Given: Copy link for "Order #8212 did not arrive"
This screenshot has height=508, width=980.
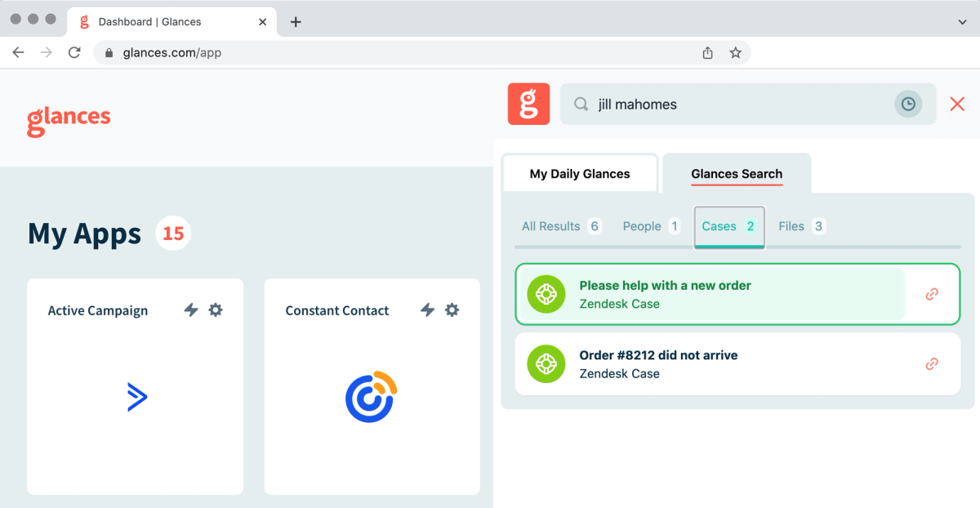Looking at the screenshot, I should coord(932,364).
